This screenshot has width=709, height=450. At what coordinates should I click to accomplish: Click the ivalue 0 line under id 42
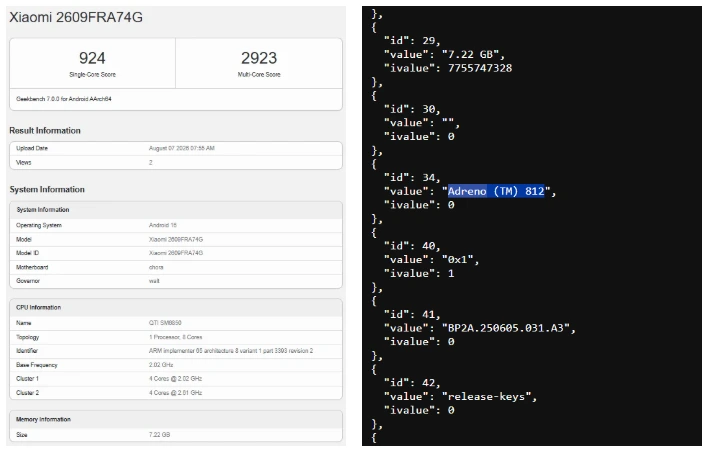tap(419, 410)
